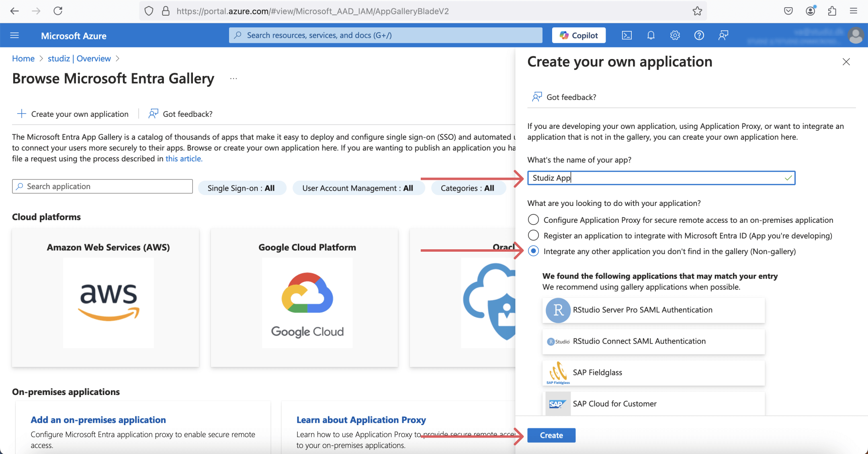Choose SAP Fieldglass suggestion
This screenshot has height=454, width=868.
(653, 373)
